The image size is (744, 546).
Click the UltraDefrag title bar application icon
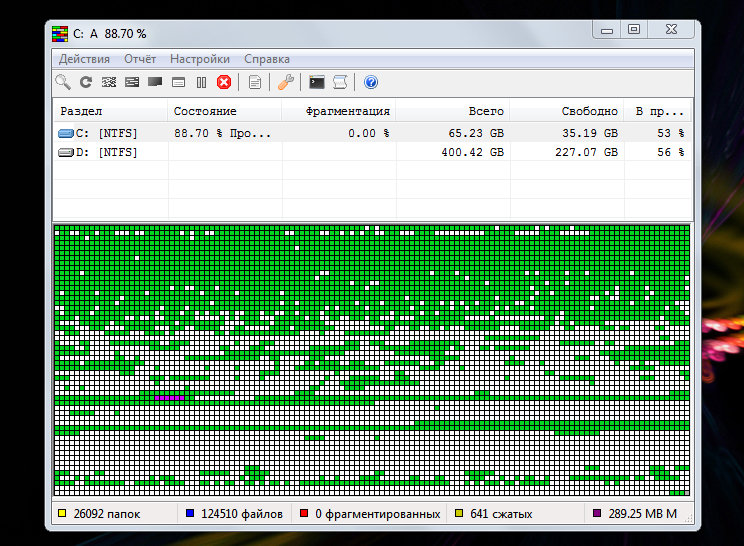point(60,34)
